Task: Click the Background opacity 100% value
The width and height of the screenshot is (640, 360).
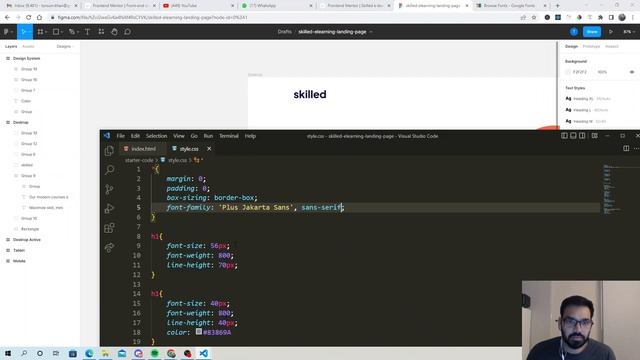Action: click(602, 72)
